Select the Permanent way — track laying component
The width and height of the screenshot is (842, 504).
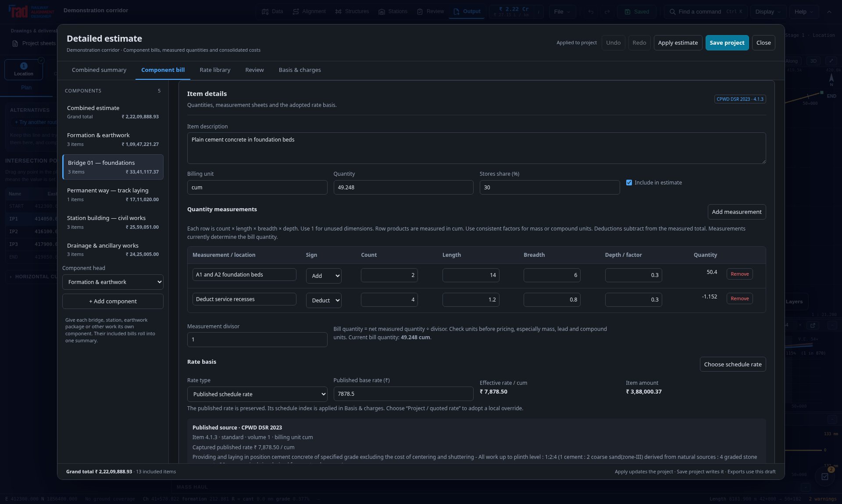pyautogui.click(x=113, y=195)
